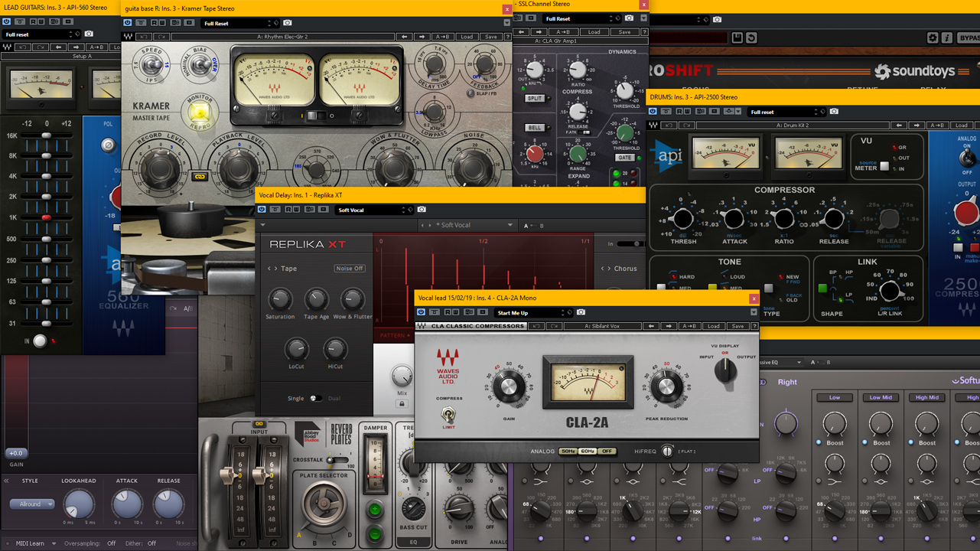This screenshot has height=551, width=980.
Task: Open Allround style dropdown
Action: (32, 504)
